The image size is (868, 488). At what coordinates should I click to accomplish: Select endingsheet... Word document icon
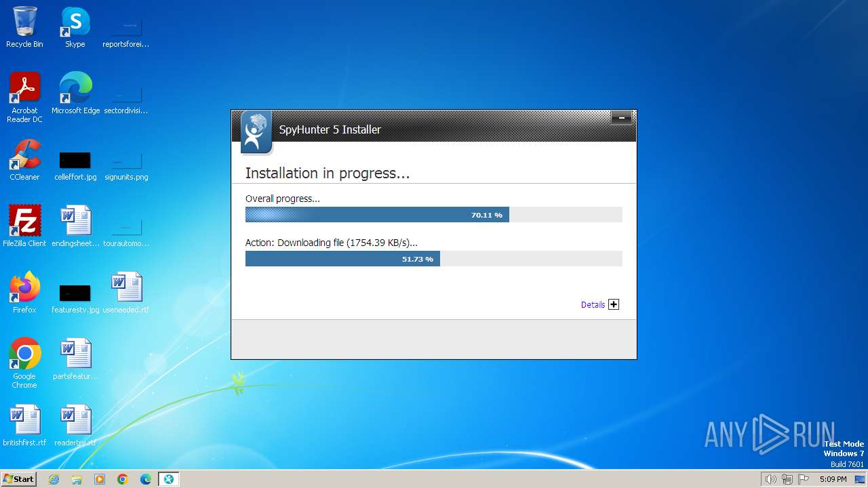coord(75,226)
